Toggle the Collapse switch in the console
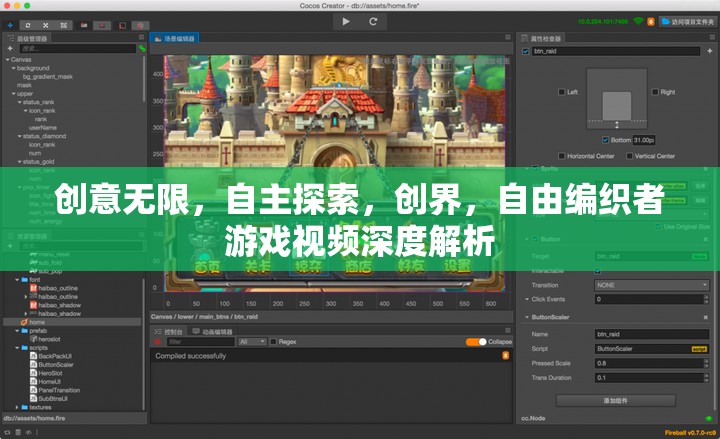Image resolution: width=720 pixels, height=439 pixels. 476,342
